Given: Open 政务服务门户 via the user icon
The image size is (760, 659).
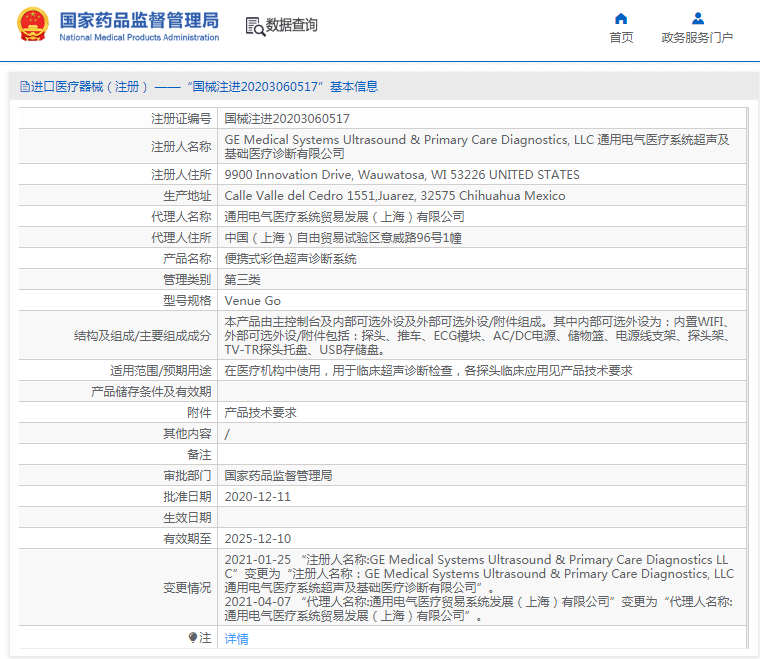Looking at the screenshot, I should [697, 18].
